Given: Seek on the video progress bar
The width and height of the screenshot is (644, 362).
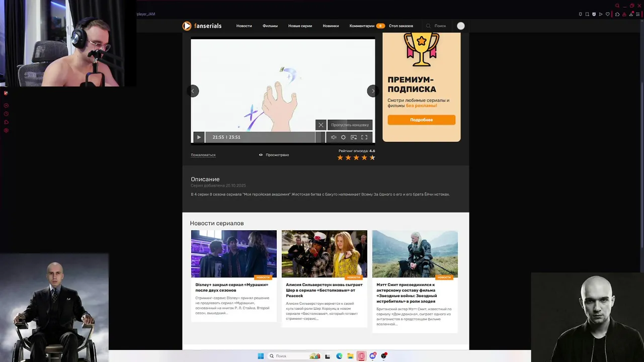Looking at the screenshot, I should click(265, 137).
